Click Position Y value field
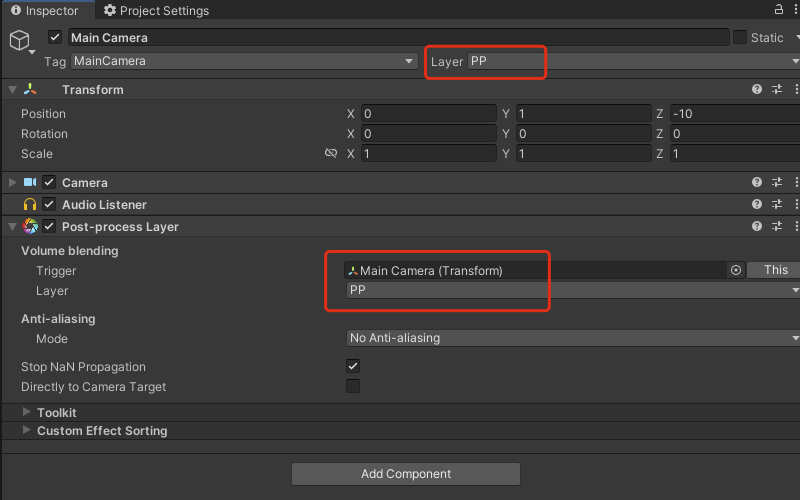 584,113
